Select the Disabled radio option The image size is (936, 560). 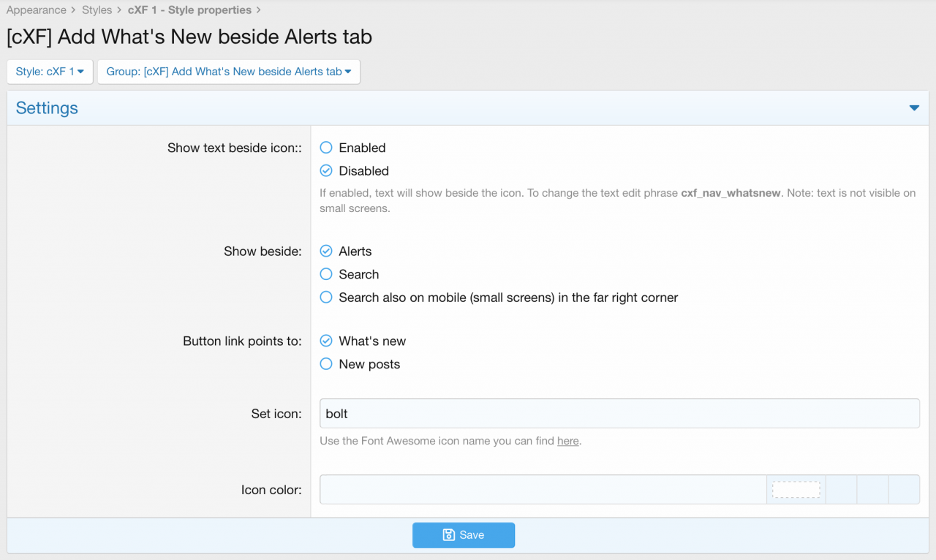(326, 171)
